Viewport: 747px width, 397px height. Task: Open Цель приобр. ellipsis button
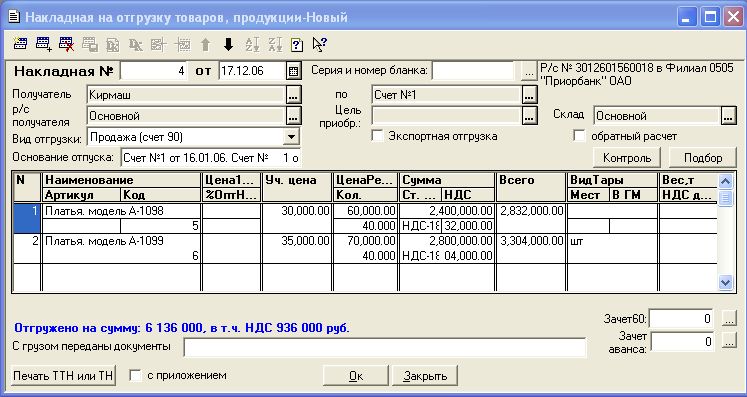coord(530,115)
